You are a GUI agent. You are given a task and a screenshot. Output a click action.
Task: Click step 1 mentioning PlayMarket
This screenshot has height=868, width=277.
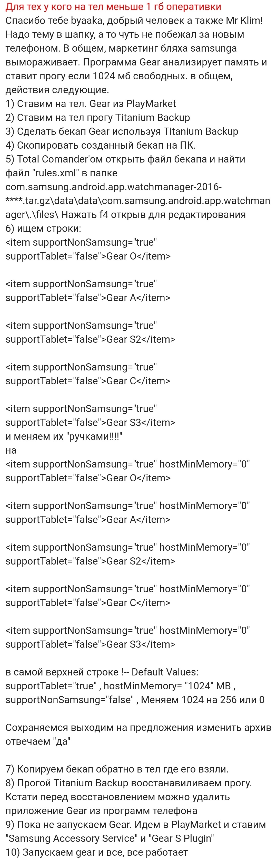point(91,103)
